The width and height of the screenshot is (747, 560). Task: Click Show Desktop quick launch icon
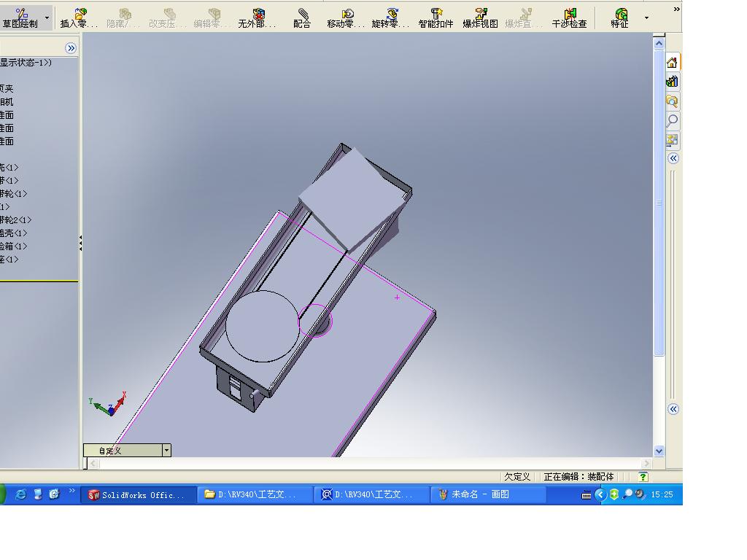click(38, 494)
